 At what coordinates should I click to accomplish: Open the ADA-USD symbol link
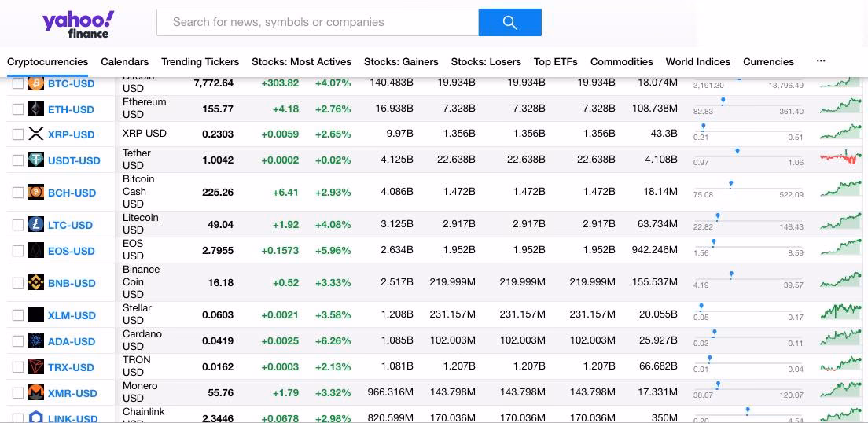tap(72, 341)
